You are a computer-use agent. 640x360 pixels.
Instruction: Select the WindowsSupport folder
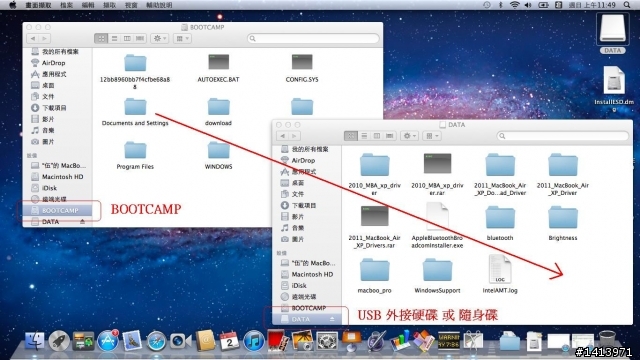(x=437, y=275)
